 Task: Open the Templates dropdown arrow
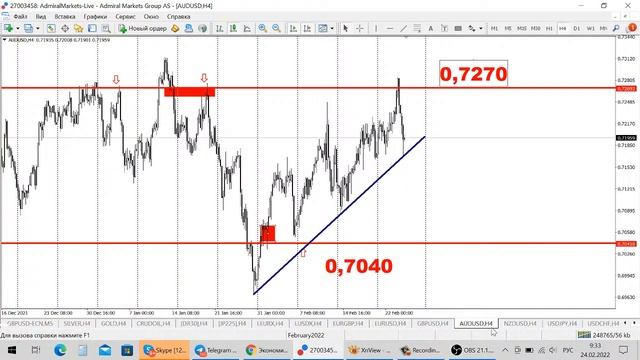point(332,28)
